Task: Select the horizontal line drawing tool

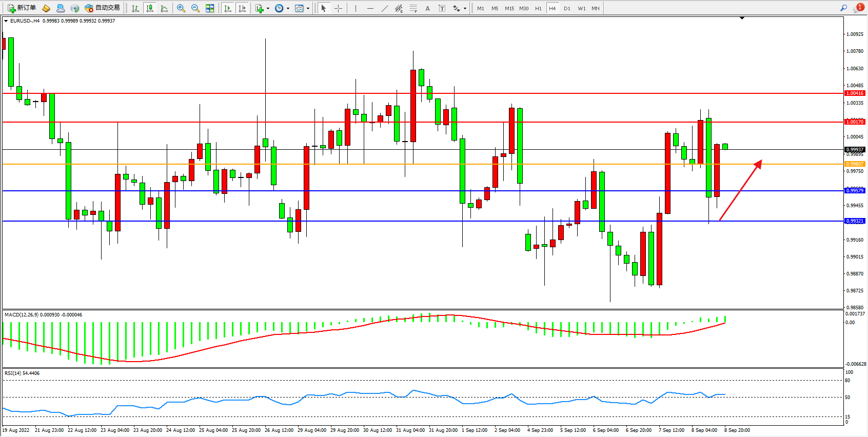Action: (x=370, y=8)
